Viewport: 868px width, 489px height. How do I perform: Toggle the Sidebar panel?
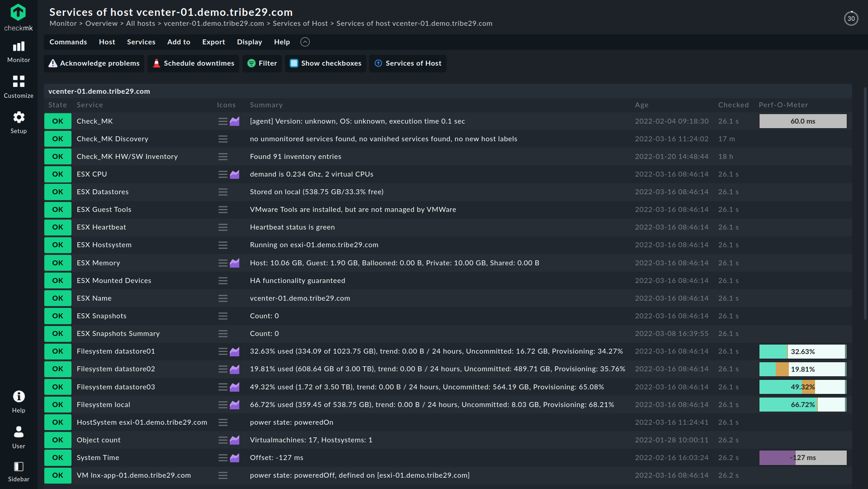point(19,471)
